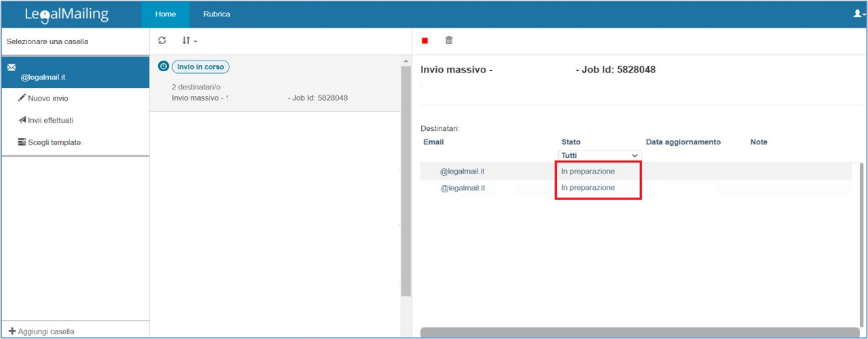
Task: Click the Invio in corso status badge
Action: (200, 67)
